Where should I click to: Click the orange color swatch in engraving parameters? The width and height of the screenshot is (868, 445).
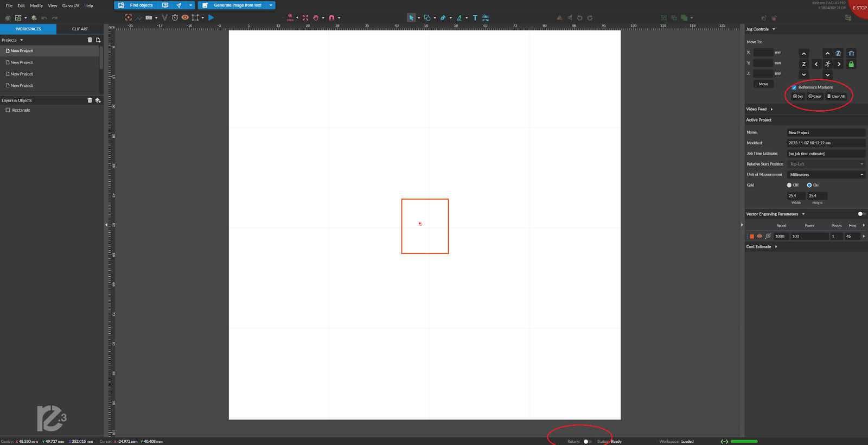[752, 237]
